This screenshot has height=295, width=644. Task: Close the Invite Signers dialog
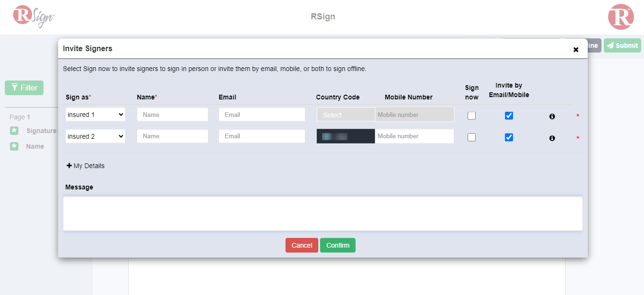pyautogui.click(x=575, y=50)
